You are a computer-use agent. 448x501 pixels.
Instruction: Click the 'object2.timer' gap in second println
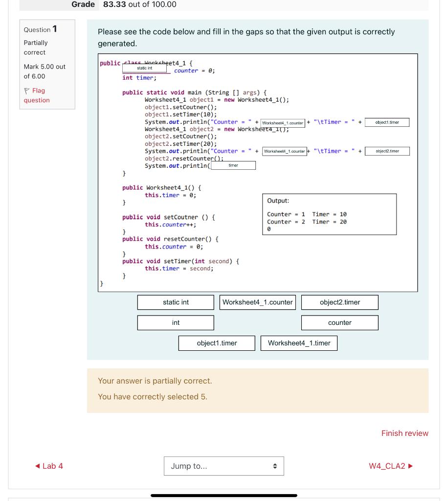pos(387,151)
